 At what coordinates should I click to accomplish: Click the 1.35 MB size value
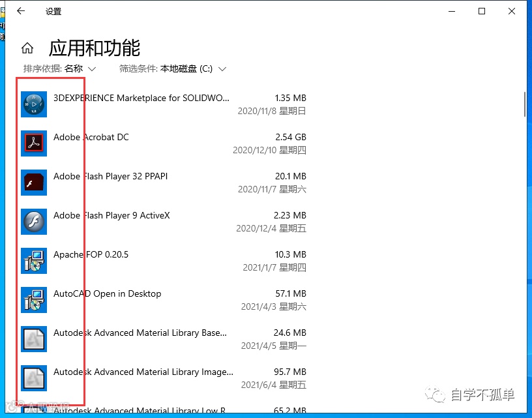coord(290,98)
